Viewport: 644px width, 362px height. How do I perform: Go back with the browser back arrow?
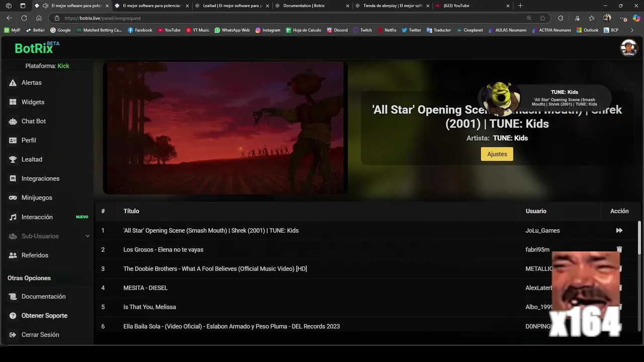point(9,18)
